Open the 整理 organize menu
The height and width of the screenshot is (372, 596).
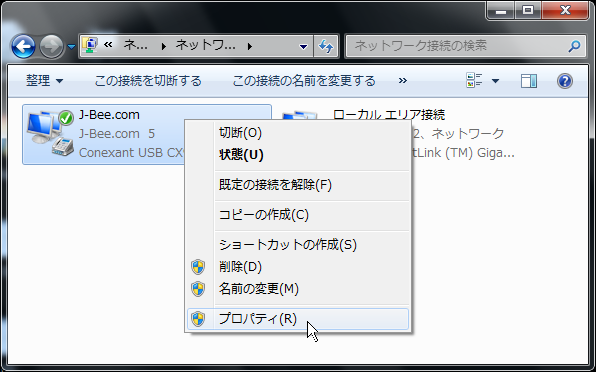44,81
